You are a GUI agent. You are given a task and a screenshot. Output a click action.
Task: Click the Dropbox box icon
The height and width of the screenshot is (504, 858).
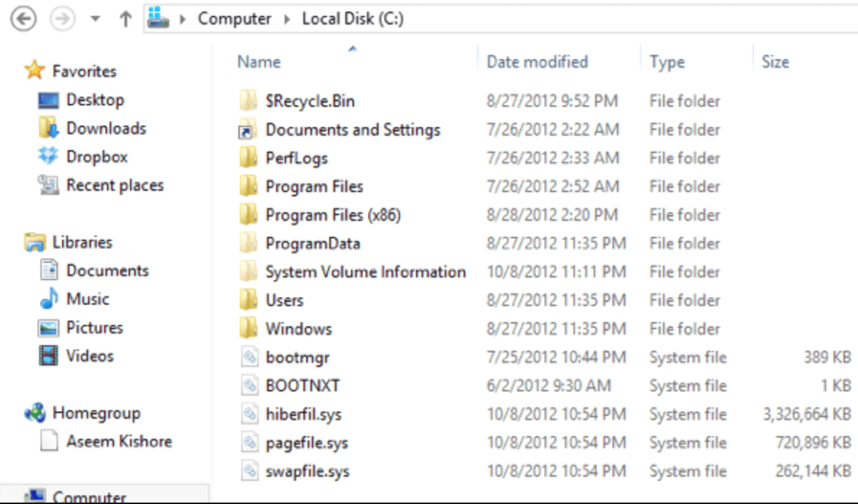48,156
